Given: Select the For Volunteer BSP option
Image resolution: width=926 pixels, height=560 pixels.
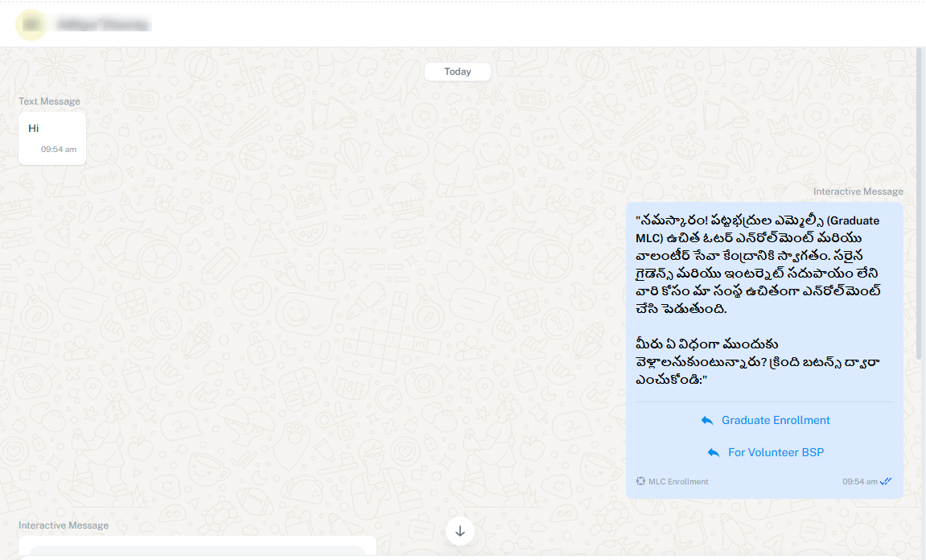Looking at the screenshot, I should click(x=765, y=452).
